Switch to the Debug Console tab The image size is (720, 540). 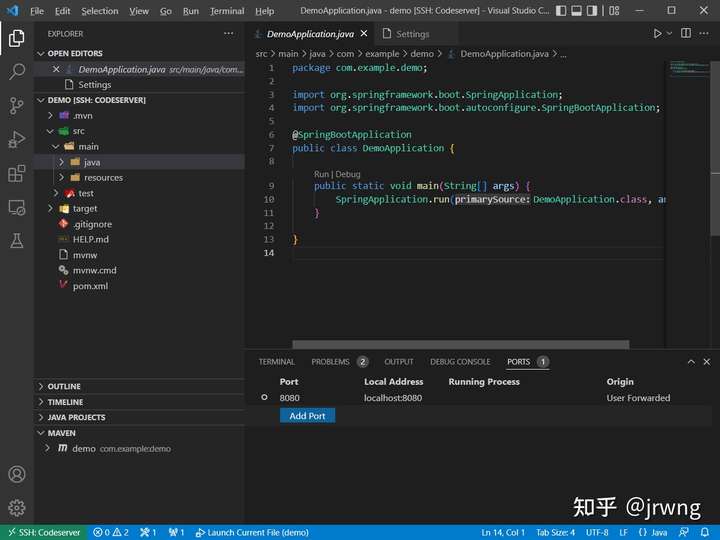pyautogui.click(x=460, y=362)
